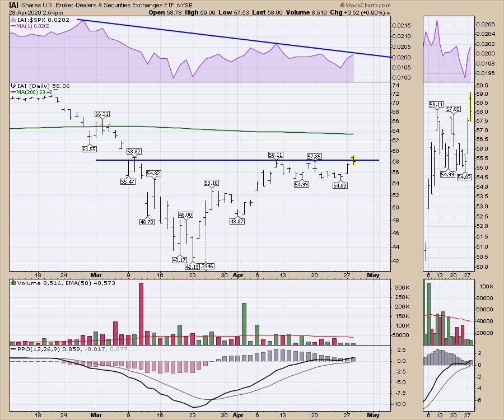Click the 100K label on the mini volume axis
Image resolution: width=504 pixels, height=420 pixels.
pyautogui.click(x=486, y=287)
